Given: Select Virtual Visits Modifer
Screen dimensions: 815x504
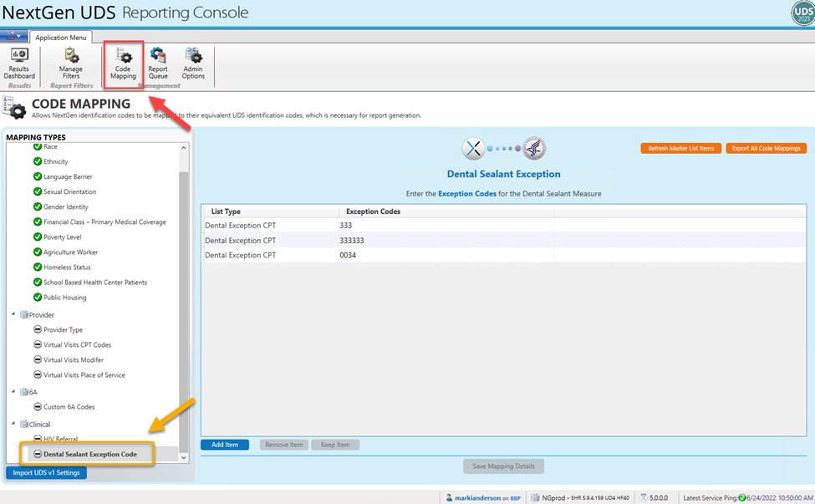Looking at the screenshot, I should tap(74, 359).
